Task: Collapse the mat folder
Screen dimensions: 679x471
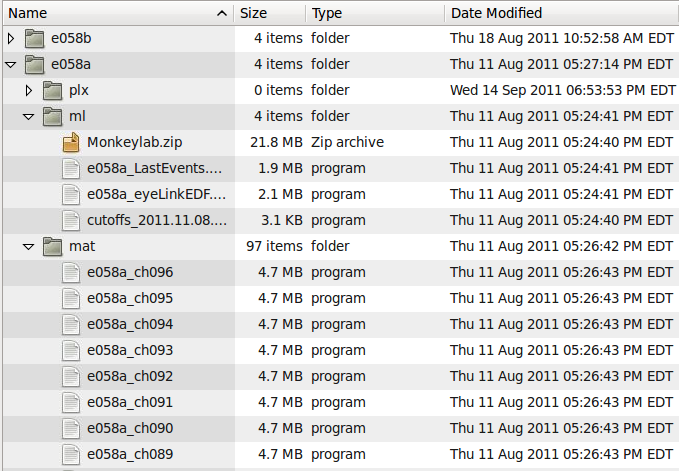Action: pyautogui.click(x=29, y=246)
